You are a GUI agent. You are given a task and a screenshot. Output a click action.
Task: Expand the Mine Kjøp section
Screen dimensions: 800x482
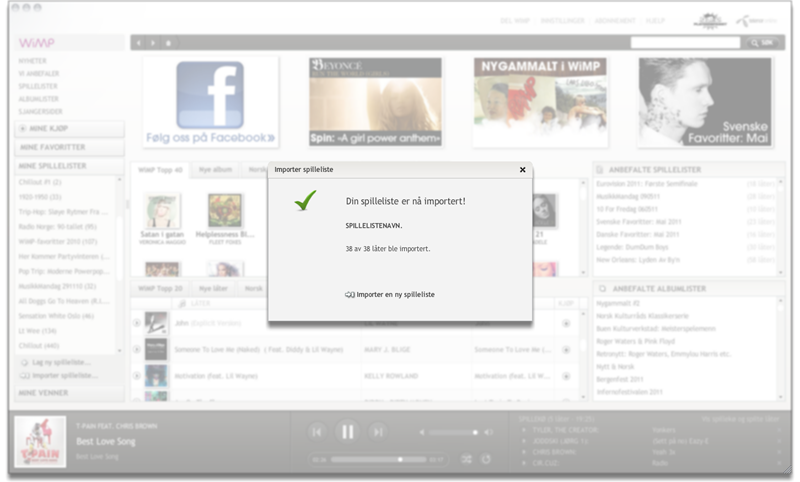[x=68, y=129]
